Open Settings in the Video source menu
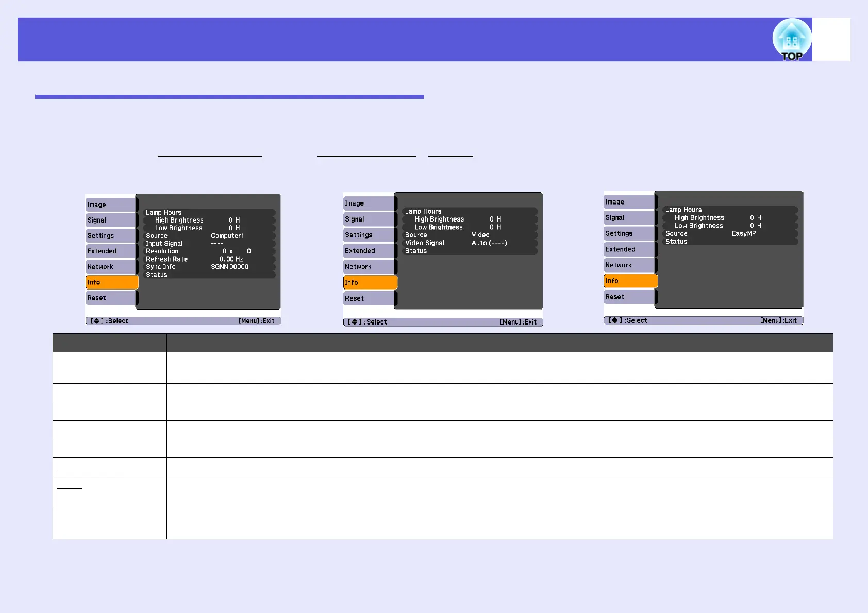Viewport: 868px width, 613px height. tap(369, 235)
